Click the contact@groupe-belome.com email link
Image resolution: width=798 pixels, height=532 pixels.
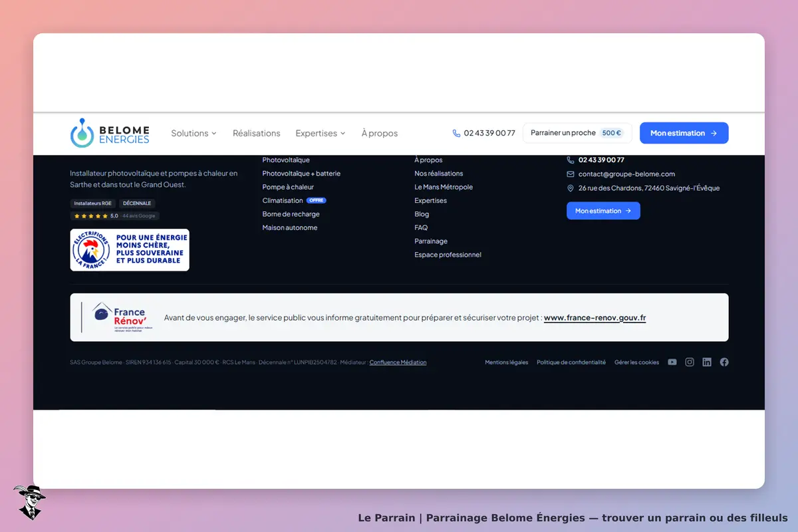pos(626,174)
